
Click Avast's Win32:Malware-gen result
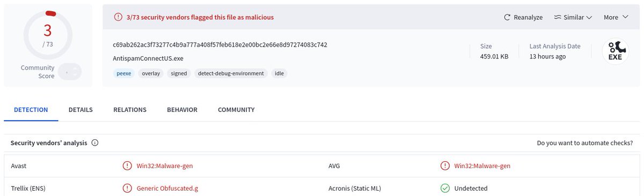165,165
